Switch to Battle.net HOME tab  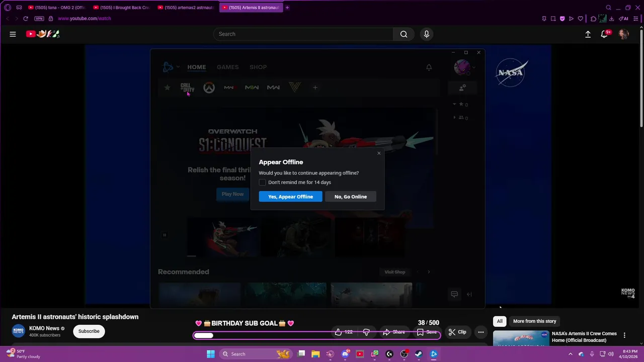196,67
